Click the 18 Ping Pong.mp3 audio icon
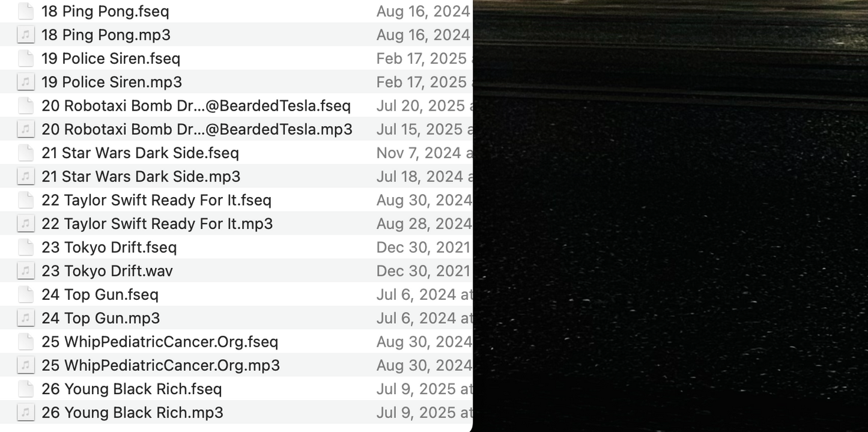Image resolution: width=868 pixels, height=432 pixels. pos(25,35)
